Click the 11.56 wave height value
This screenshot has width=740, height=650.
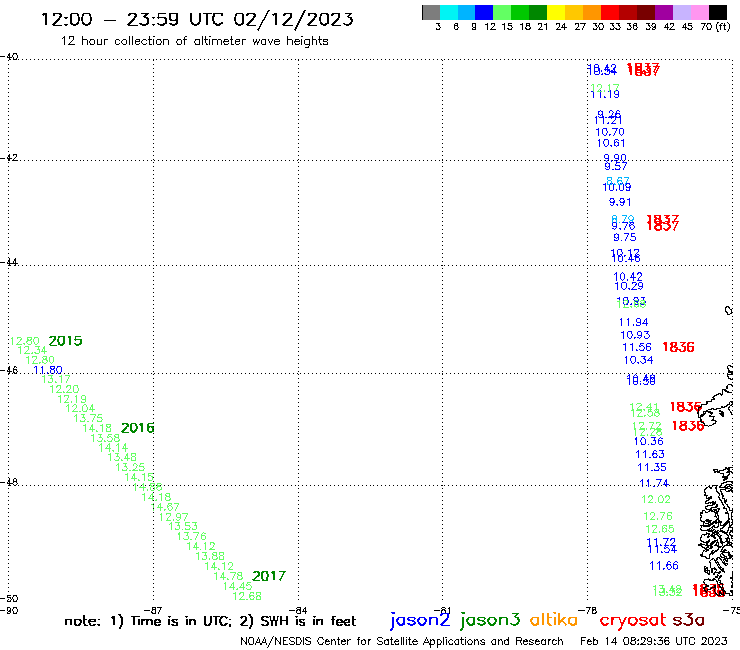[x=637, y=347]
